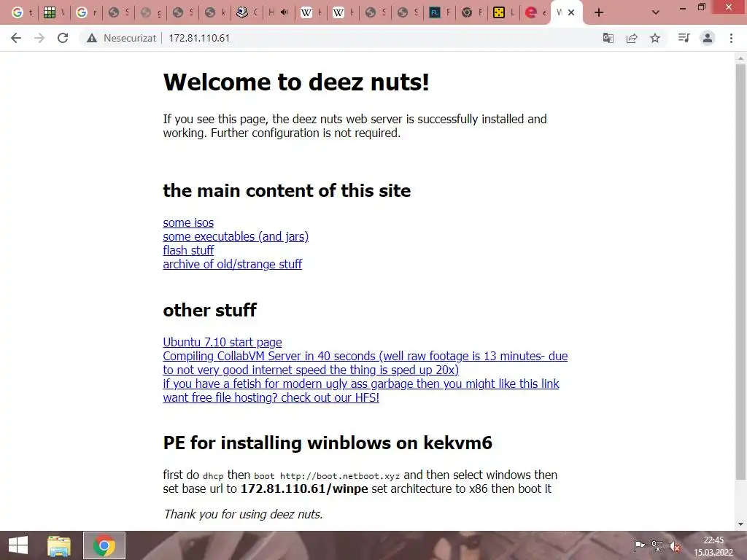
Task: Click the http://boot.netboot.xyz code text
Action: click(x=340, y=476)
